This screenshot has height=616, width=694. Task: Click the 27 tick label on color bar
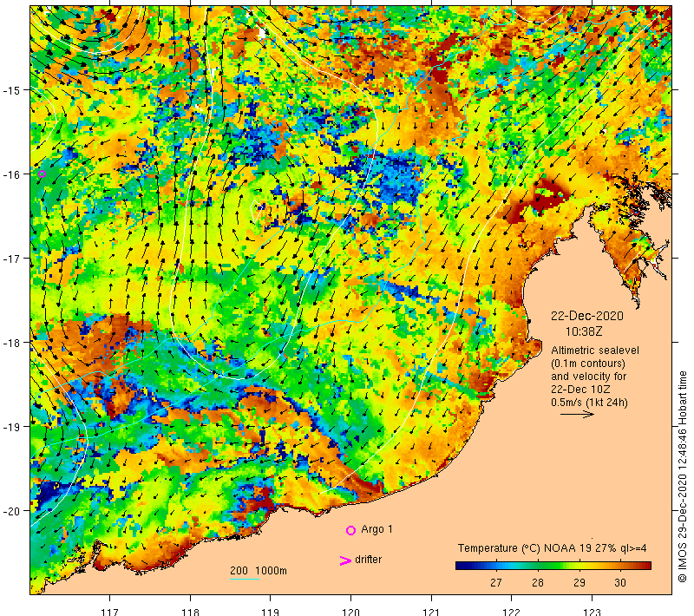click(496, 583)
